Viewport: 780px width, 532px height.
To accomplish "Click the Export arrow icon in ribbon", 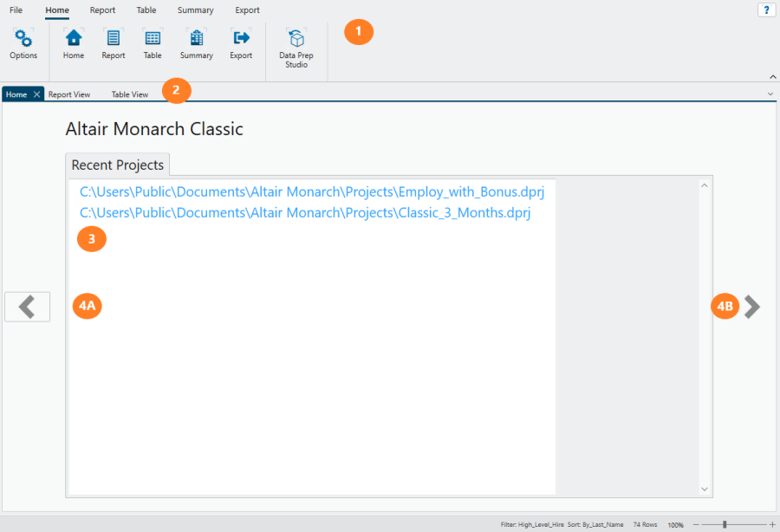I will click(241, 38).
